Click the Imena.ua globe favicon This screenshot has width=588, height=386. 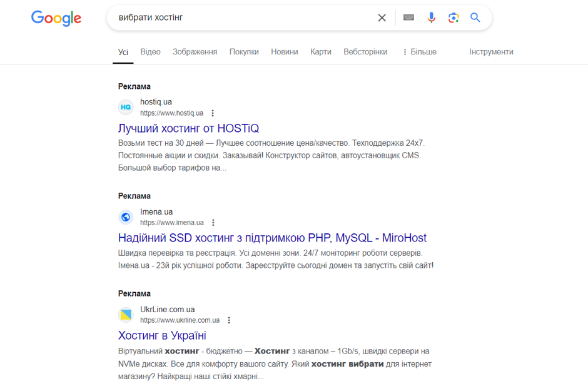pyautogui.click(x=126, y=217)
